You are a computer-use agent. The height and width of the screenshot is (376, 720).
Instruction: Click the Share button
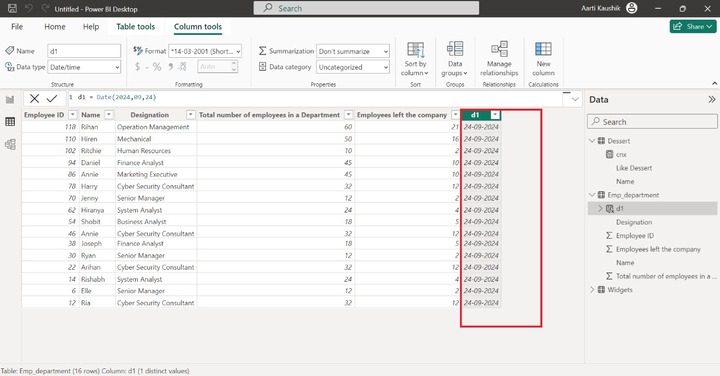point(693,27)
